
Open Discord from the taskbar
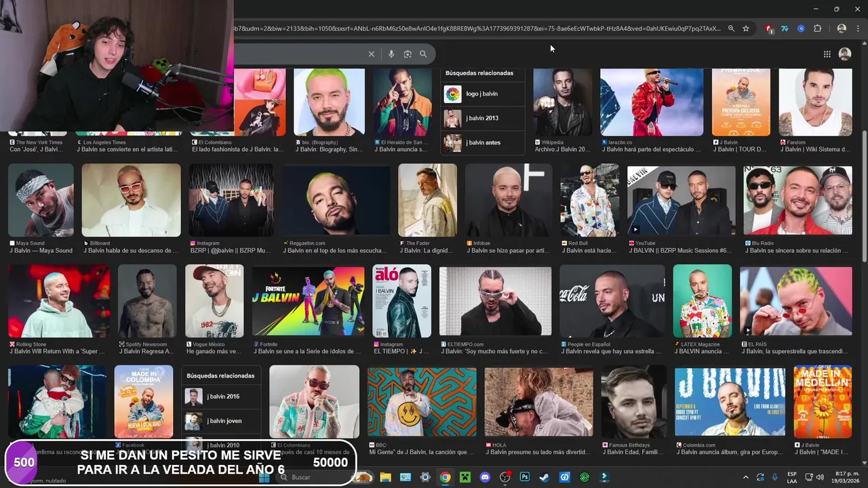(x=485, y=477)
